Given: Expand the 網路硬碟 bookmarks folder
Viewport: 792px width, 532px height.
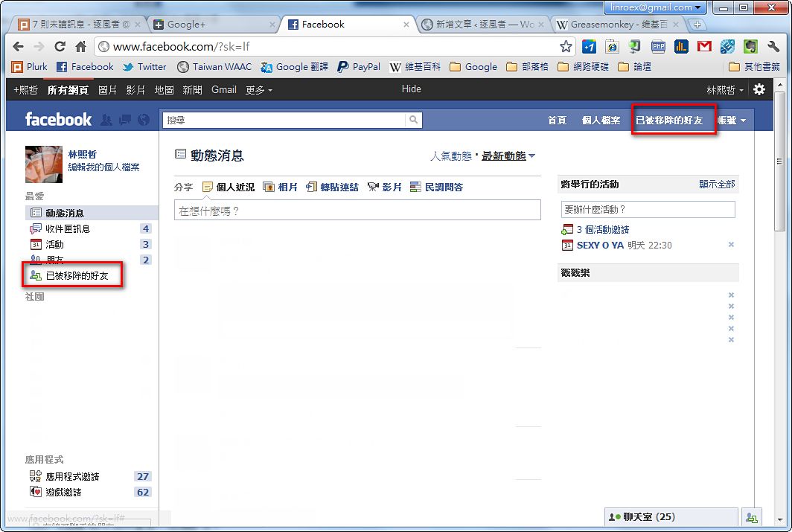Looking at the screenshot, I should (x=584, y=67).
